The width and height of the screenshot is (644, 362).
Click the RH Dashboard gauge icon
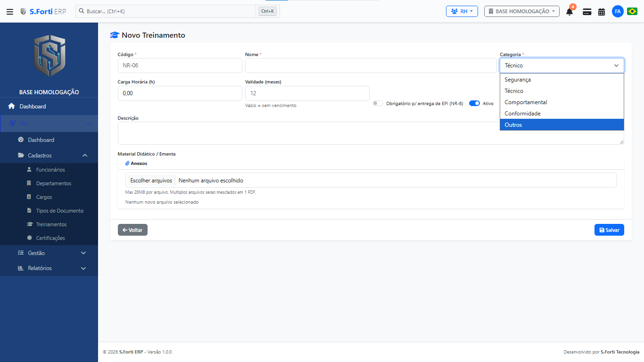pos(21,140)
